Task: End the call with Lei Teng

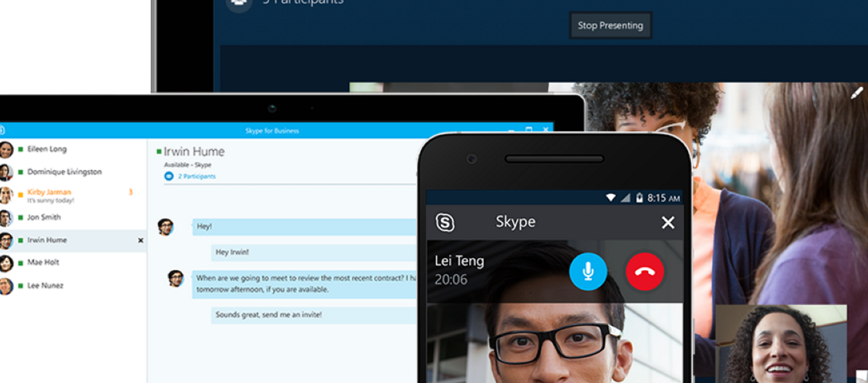Action: (x=644, y=271)
